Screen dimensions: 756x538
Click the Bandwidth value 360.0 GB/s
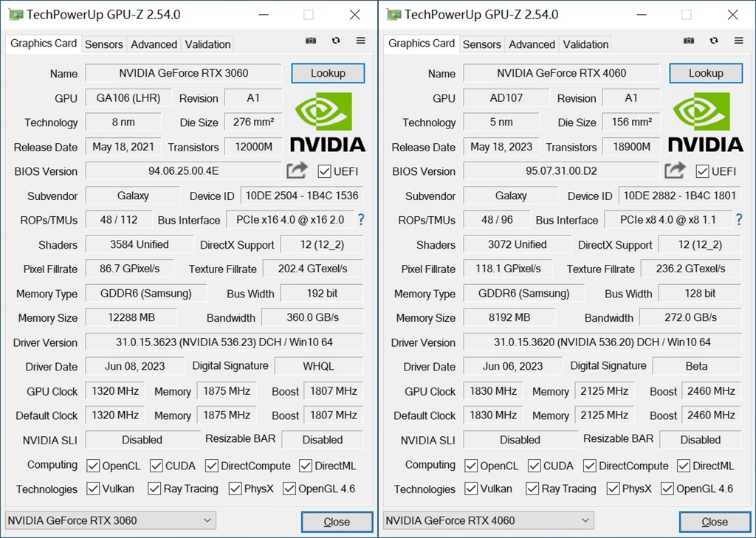[x=312, y=317]
